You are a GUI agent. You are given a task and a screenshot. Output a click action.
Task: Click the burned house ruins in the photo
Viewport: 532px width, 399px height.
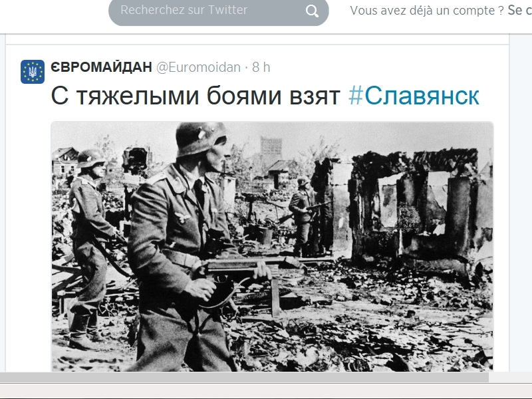pyautogui.click(x=418, y=210)
